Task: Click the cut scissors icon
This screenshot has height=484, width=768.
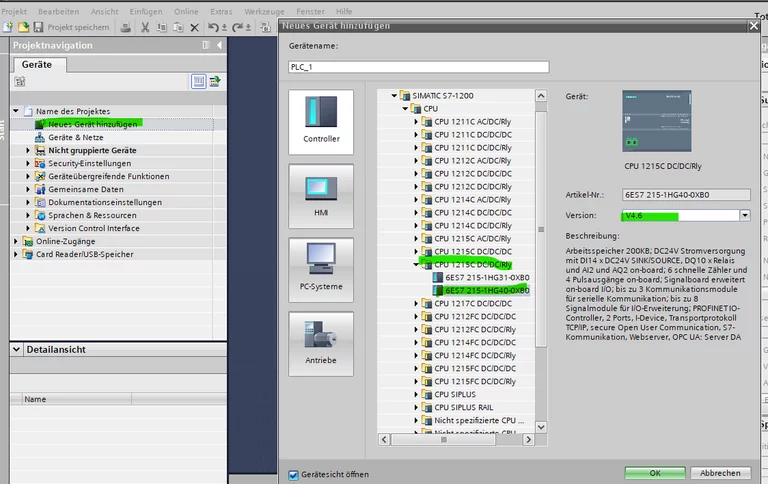Action: tap(145, 27)
